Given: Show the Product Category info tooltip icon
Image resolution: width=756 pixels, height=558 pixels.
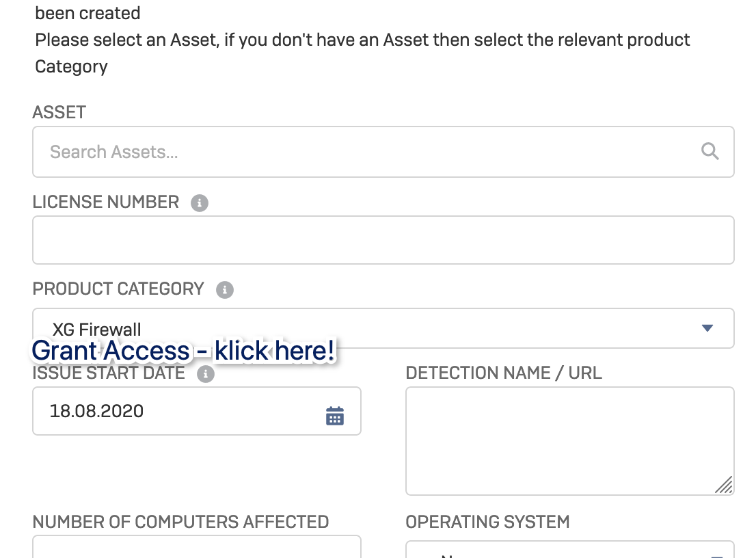Looking at the screenshot, I should point(225,290).
